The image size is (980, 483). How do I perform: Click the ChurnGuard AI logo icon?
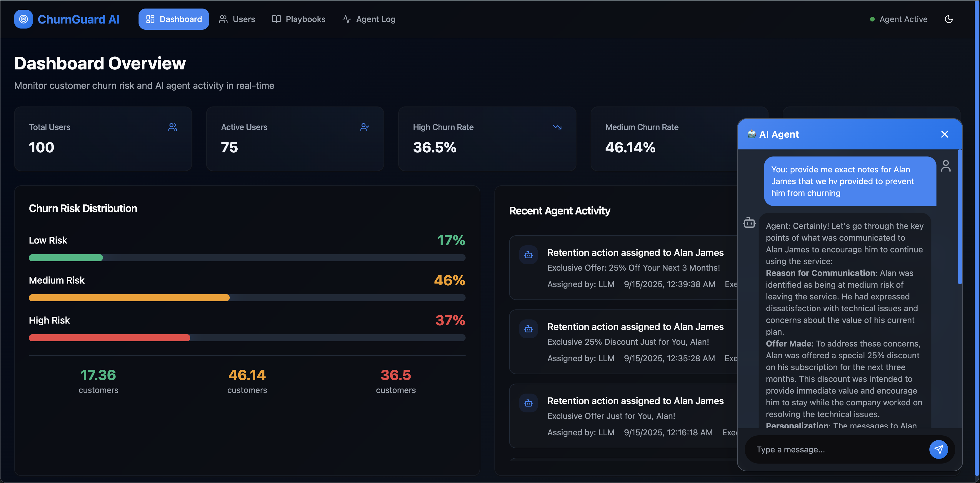coord(23,19)
